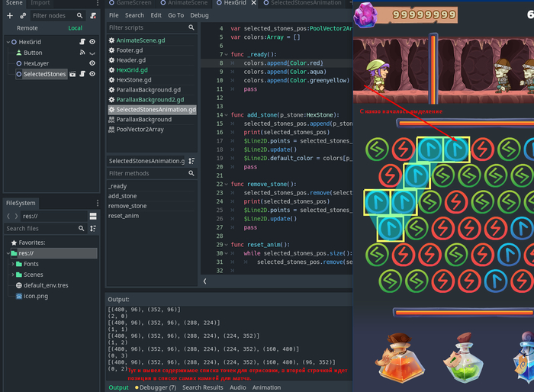Hide the SelectedStones node with eye icon
Viewport: 534px width, 392px height.
[x=92, y=75]
